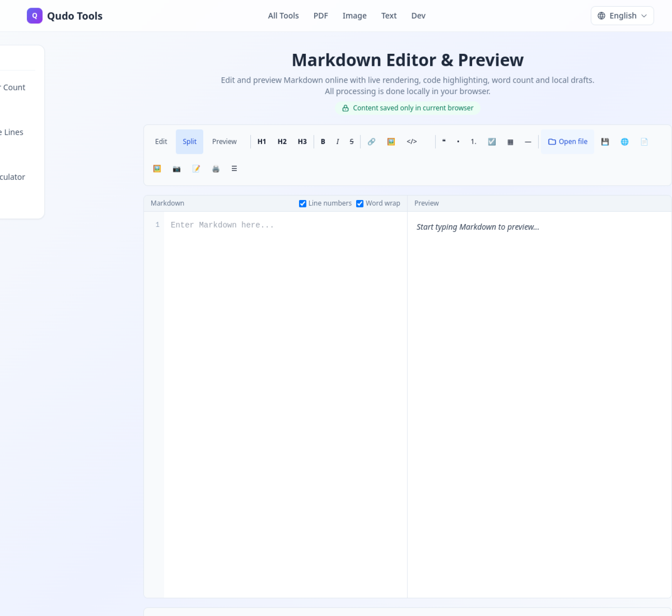
Task: Insert a blockquote with the quote icon
Action: click(444, 142)
